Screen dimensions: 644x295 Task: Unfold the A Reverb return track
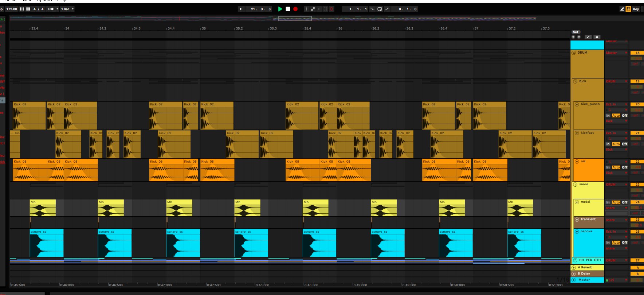(574, 268)
